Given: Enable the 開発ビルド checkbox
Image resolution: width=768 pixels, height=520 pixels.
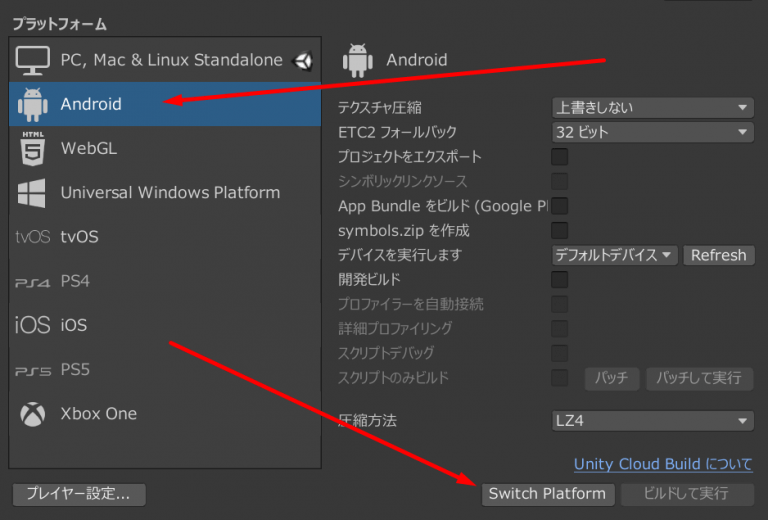Looking at the screenshot, I should click(559, 280).
